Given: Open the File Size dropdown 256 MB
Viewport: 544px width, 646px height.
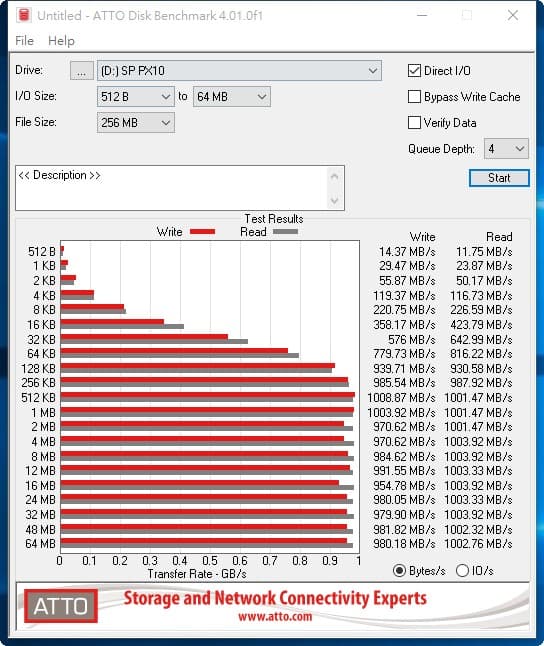Looking at the screenshot, I should (136, 123).
